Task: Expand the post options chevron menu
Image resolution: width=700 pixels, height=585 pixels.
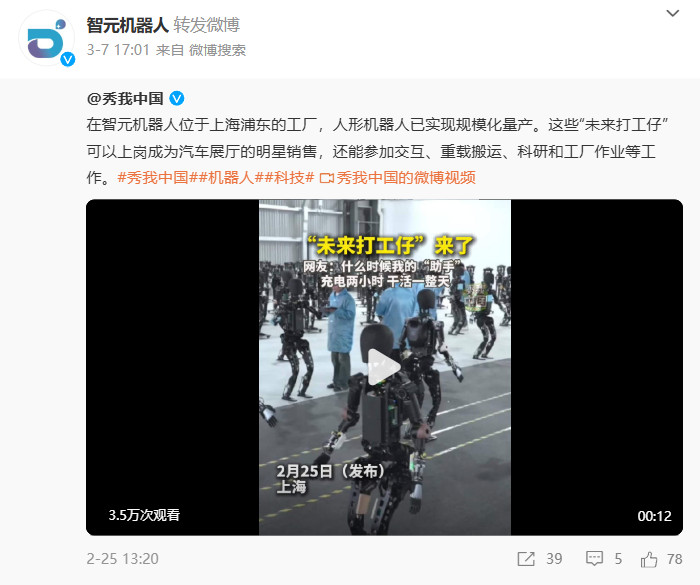Action: 672,13
